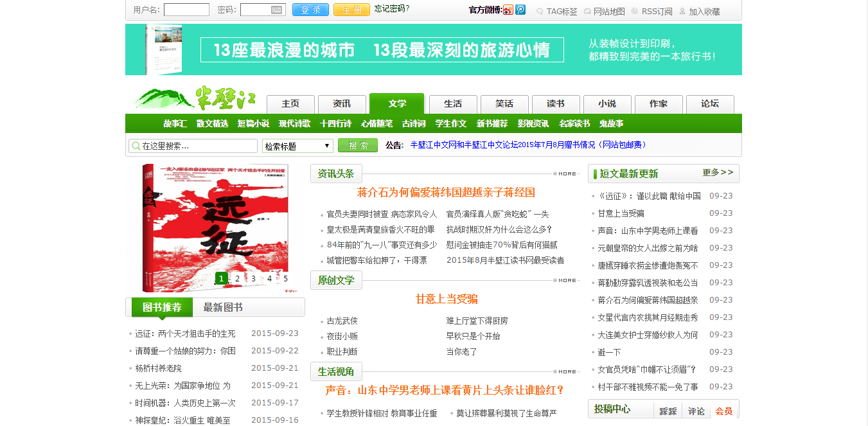Open book item 远征：两个天才狙击手的生死

[x=185, y=333]
